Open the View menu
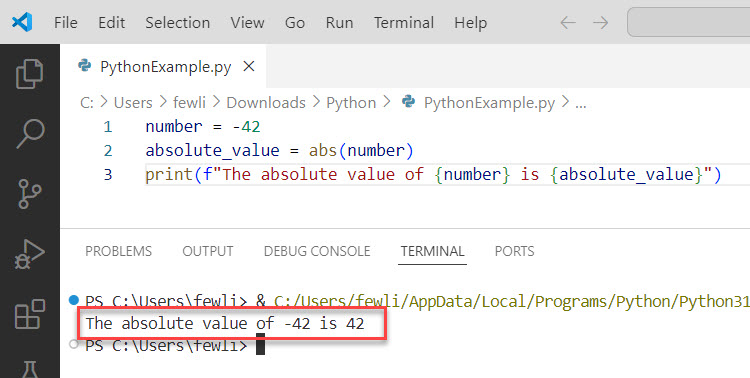This screenshot has height=378, width=750. 247,22
